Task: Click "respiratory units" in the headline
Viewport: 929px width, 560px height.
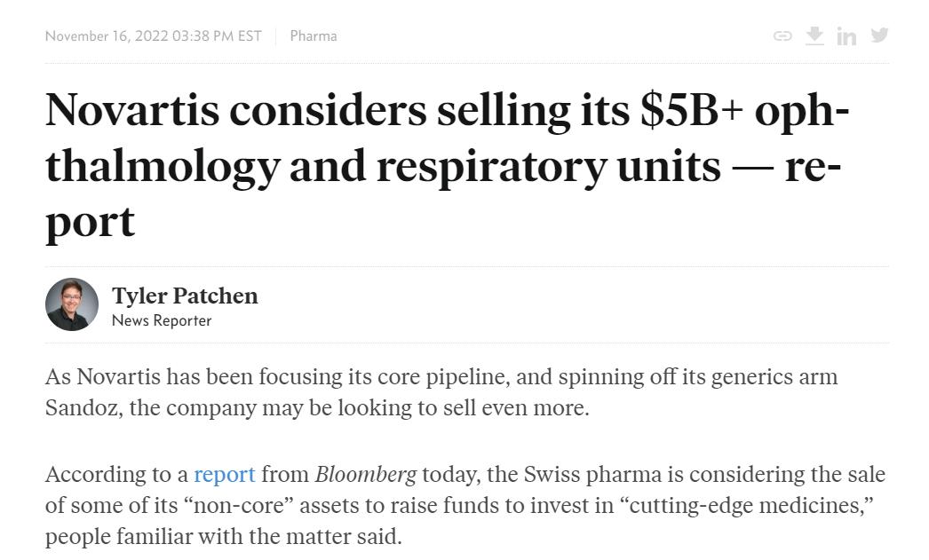Action: click(548, 166)
